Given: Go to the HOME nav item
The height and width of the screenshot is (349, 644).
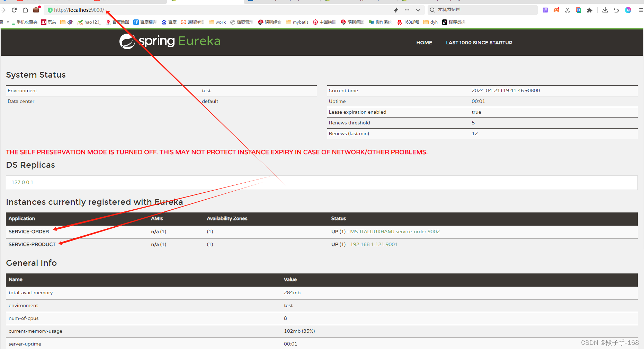Looking at the screenshot, I should point(424,43).
